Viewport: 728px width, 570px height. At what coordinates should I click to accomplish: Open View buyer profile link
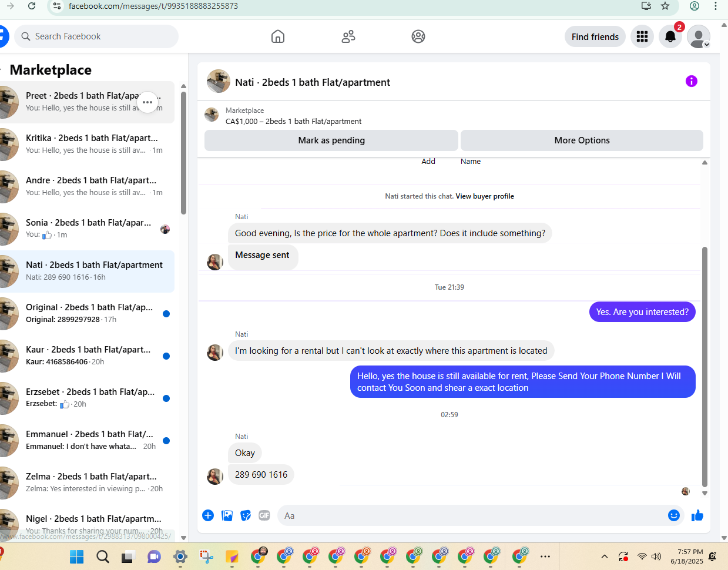point(485,196)
